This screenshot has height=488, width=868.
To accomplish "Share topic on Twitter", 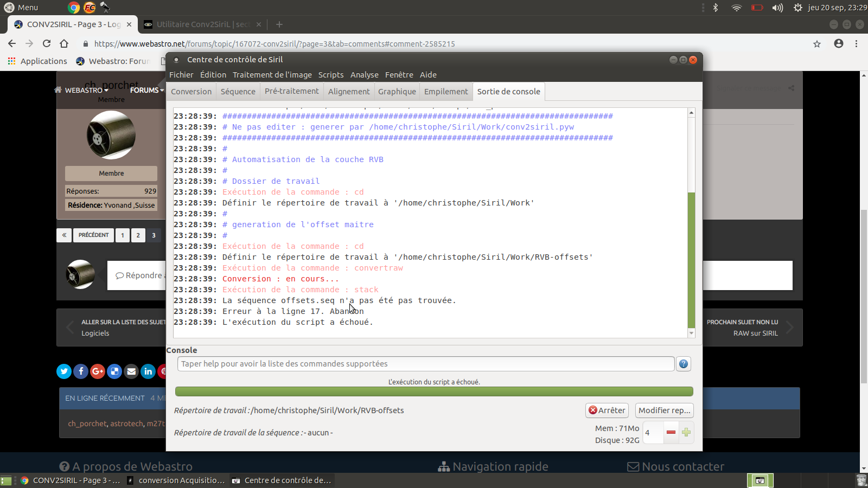I will tap(64, 371).
